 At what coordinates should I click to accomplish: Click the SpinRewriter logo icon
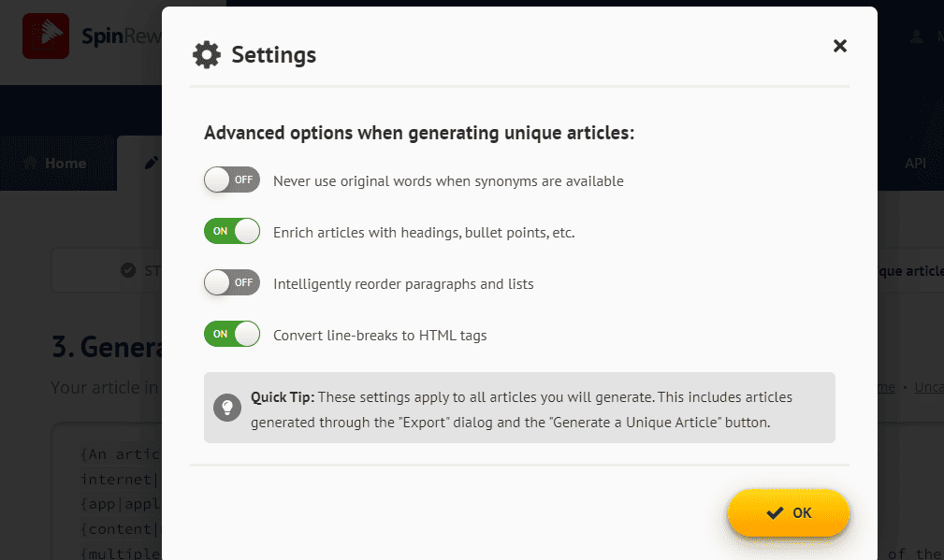point(45,36)
